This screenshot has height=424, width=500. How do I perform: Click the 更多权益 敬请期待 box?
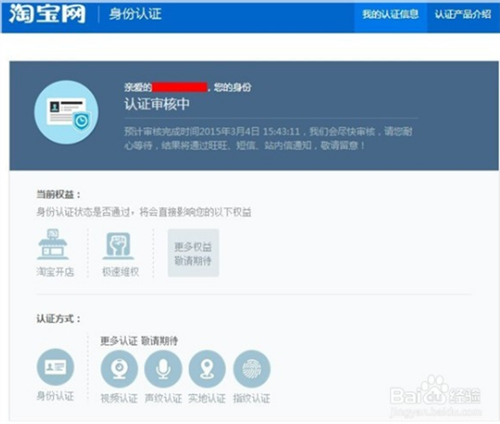(x=193, y=253)
